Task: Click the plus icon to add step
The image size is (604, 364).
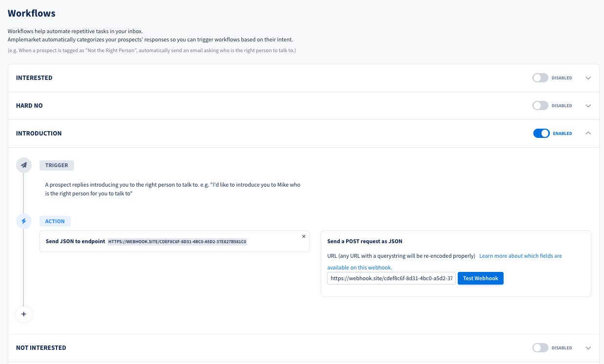Action: 24,314
